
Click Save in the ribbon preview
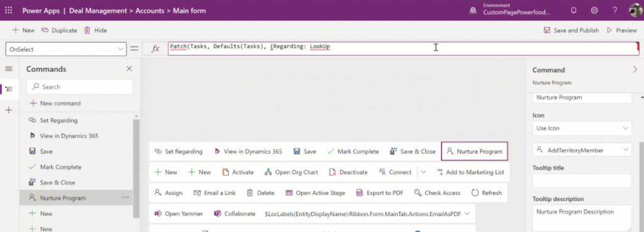coord(304,152)
